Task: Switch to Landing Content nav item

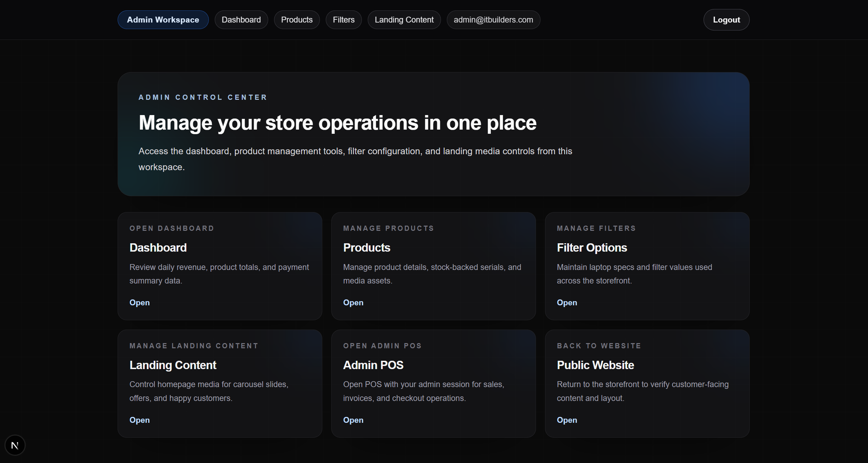Action: [404, 20]
